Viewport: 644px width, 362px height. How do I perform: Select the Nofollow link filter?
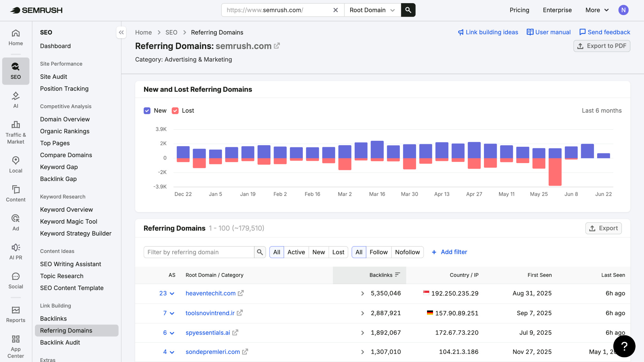click(x=408, y=252)
